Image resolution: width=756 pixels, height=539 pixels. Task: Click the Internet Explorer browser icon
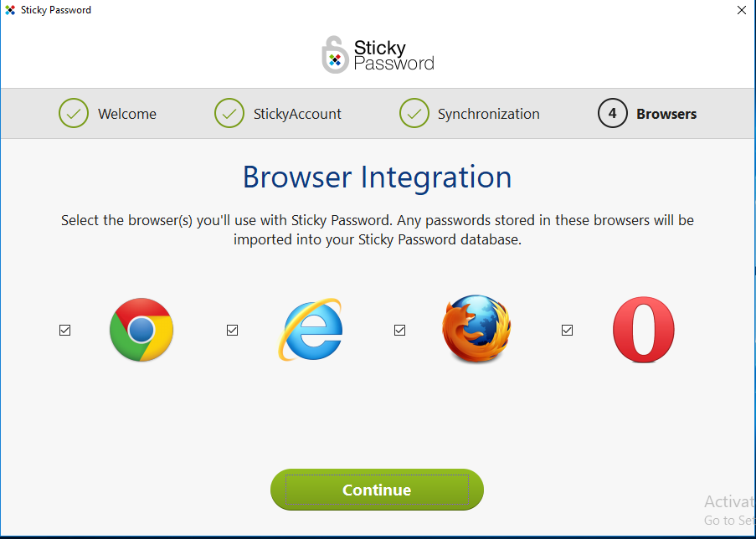[310, 329]
